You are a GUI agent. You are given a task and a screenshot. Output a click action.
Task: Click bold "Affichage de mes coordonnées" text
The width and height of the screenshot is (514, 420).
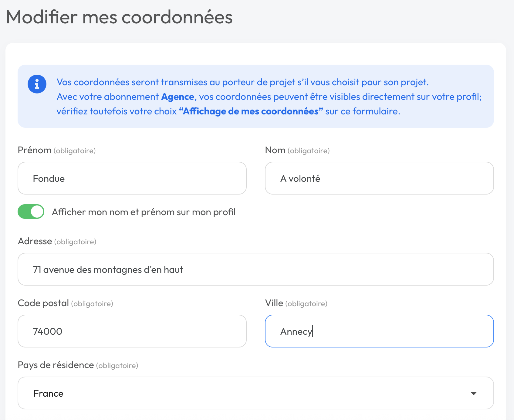[251, 111]
